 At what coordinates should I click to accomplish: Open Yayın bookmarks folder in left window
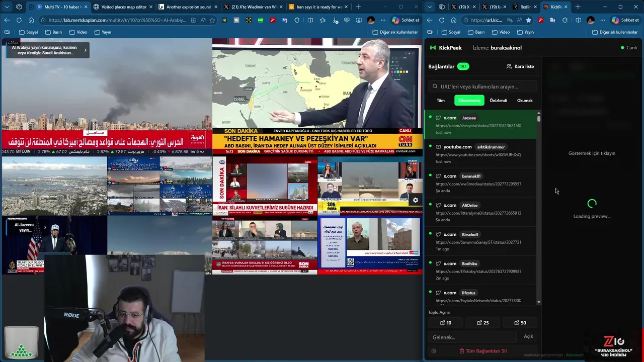[103, 32]
